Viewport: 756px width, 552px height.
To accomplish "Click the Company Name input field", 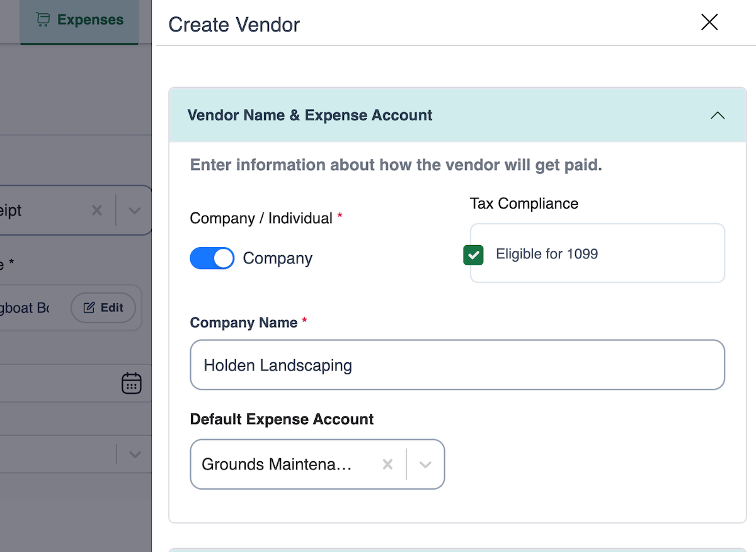I will coord(457,365).
